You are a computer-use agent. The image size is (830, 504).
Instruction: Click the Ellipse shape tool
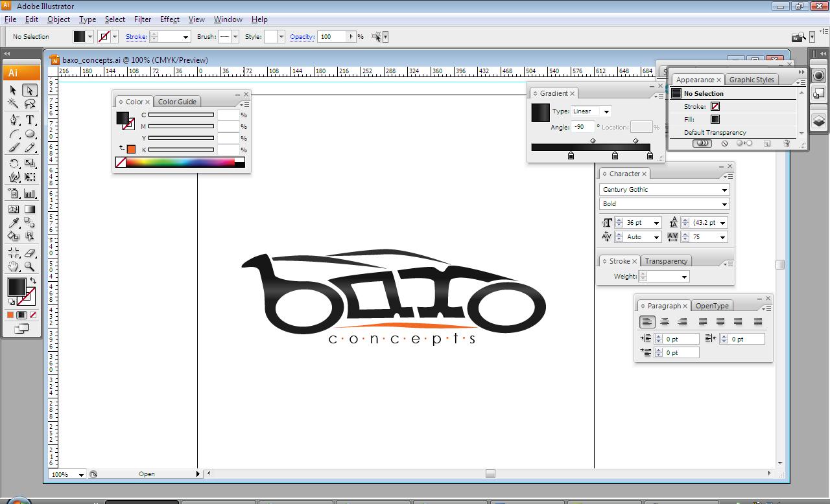tap(30, 134)
